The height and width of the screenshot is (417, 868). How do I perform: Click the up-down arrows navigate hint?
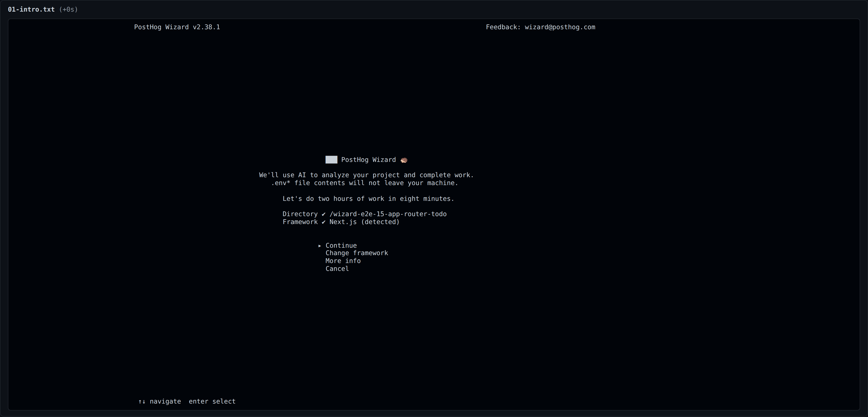[x=159, y=401]
